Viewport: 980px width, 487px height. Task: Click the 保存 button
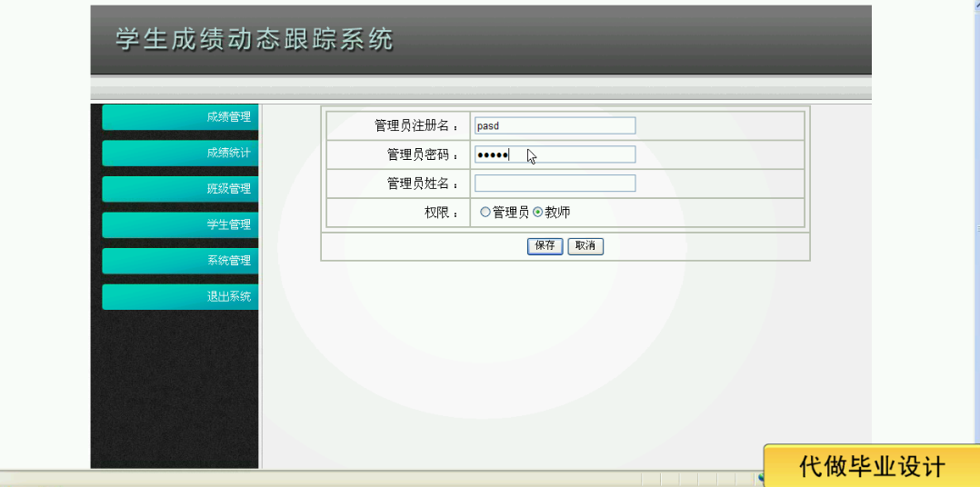point(545,246)
